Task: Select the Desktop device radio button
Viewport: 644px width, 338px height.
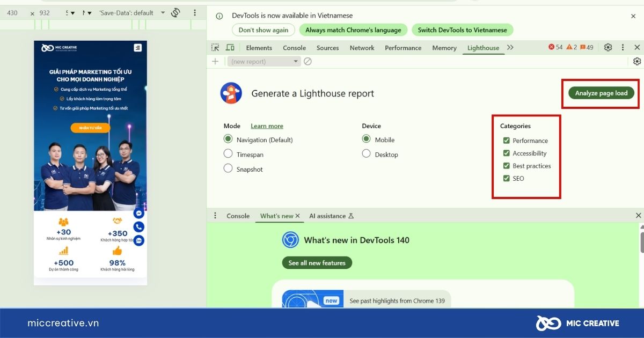Action: [367, 154]
